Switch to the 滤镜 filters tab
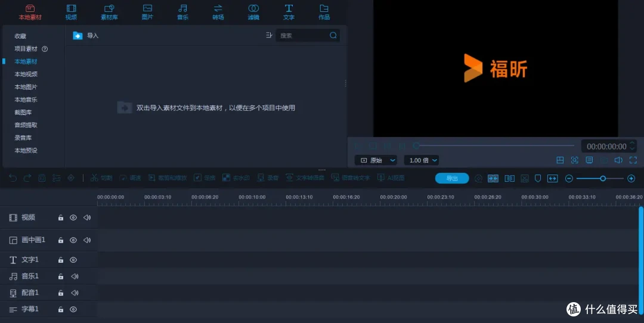The height and width of the screenshot is (323, 644). (x=253, y=13)
